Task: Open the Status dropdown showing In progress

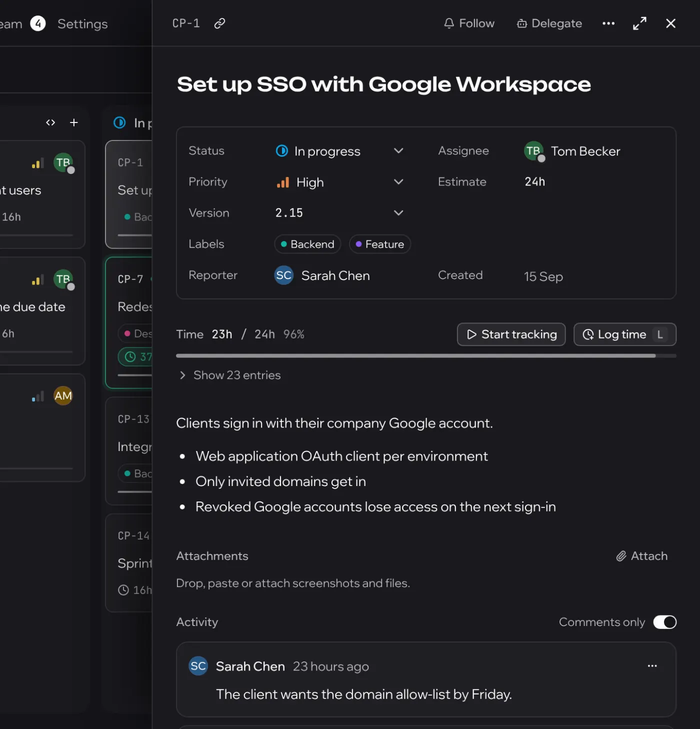Action: click(339, 151)
